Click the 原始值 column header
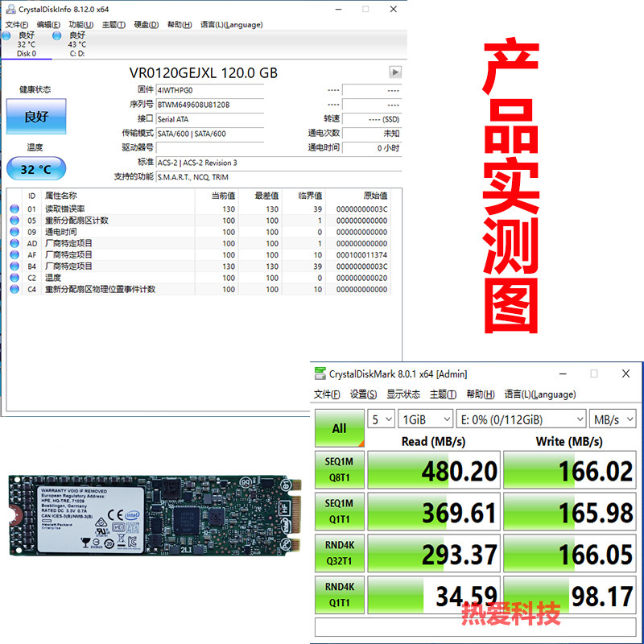 click(x=357, y=196)
